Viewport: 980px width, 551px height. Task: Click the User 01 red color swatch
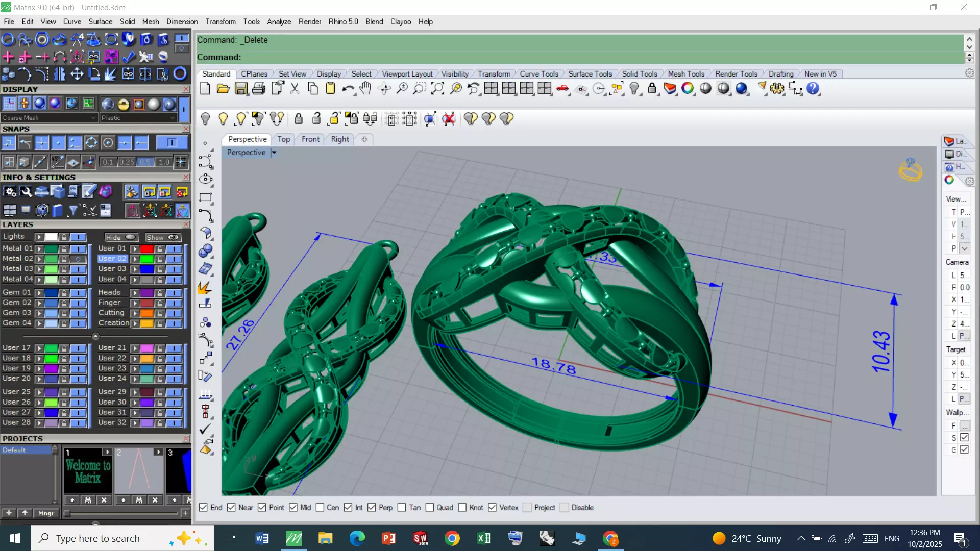coord(147,249)
